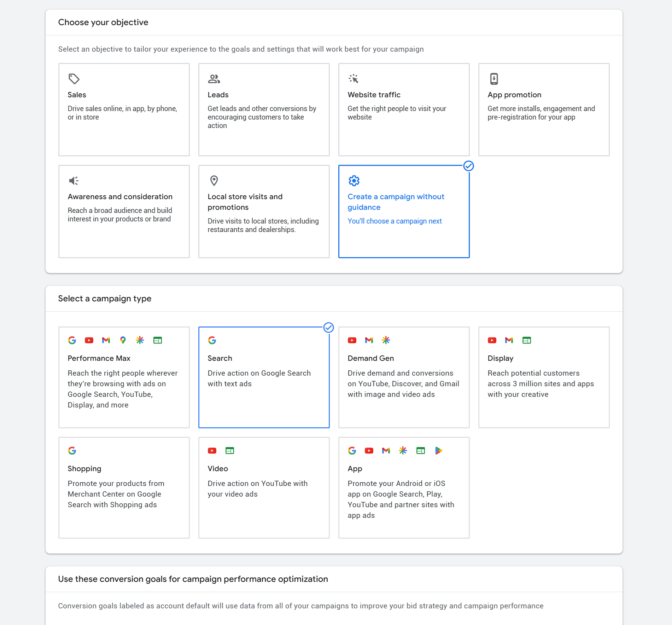Click the phone download icon for App promotion
The width and height of the screenshot is (672, 625).
(x=494, y=79)
